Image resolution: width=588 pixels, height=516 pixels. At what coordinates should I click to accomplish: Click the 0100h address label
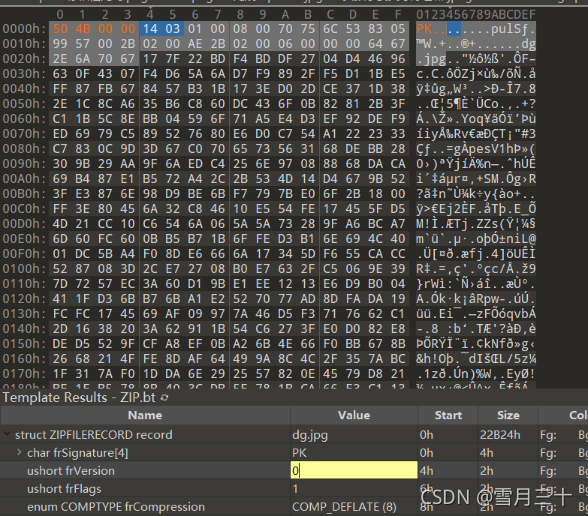tap(24, 269)
